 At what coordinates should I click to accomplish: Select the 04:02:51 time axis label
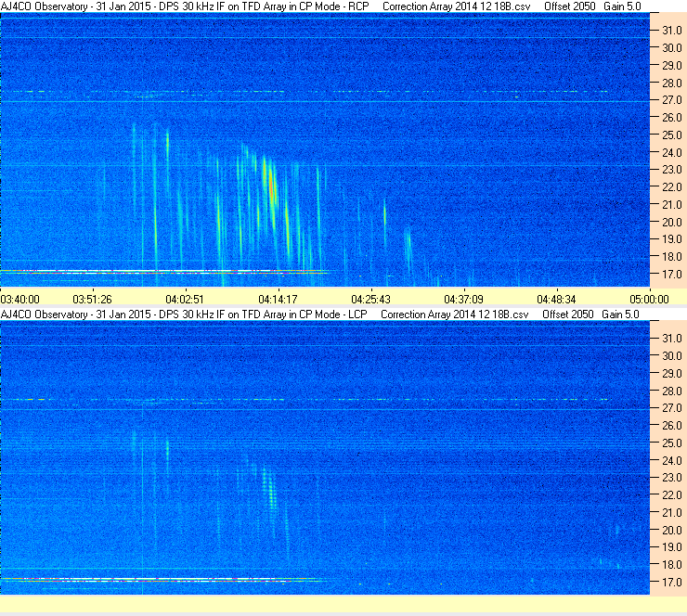[185, 300]
